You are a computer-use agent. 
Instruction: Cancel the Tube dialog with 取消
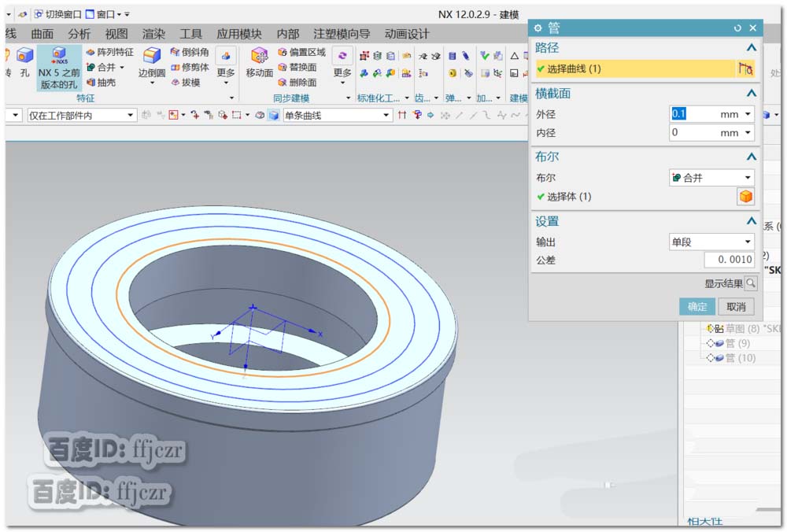(x=736, y=307)
